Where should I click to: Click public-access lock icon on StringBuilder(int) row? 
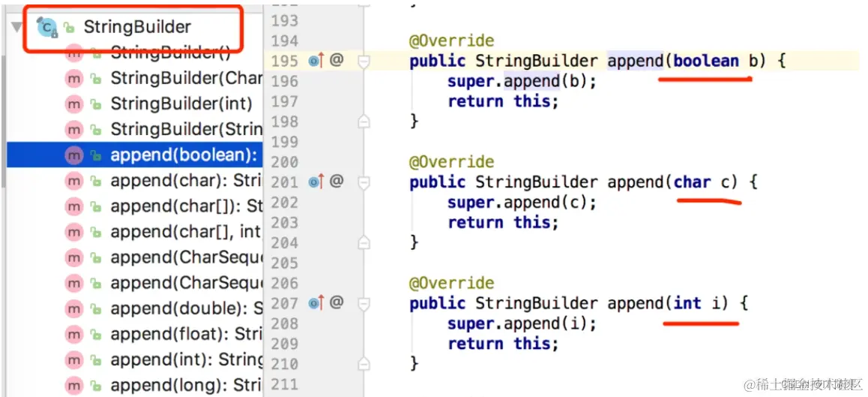97,104
